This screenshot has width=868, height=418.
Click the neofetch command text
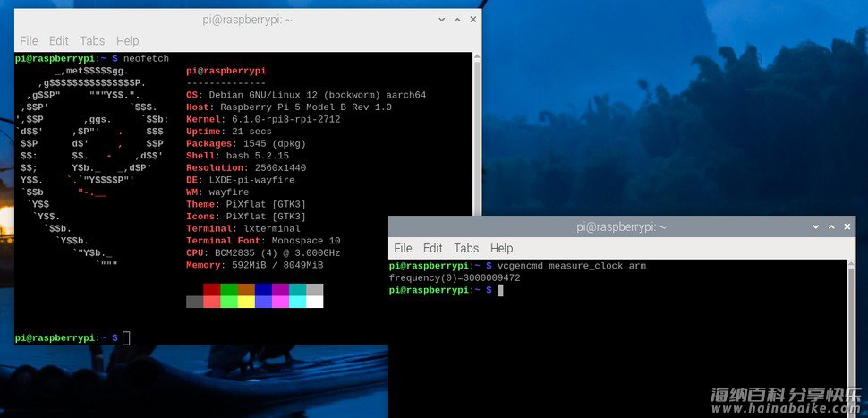click(x=146, y=59)
